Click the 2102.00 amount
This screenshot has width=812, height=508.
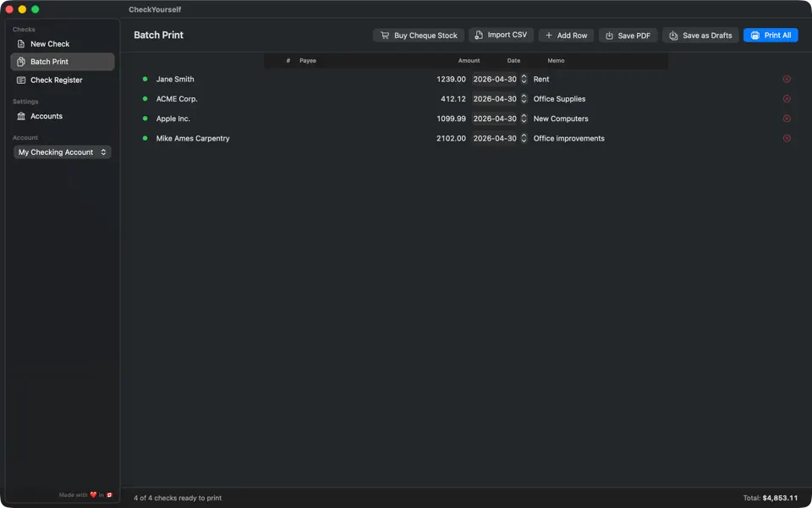point(451,138)
